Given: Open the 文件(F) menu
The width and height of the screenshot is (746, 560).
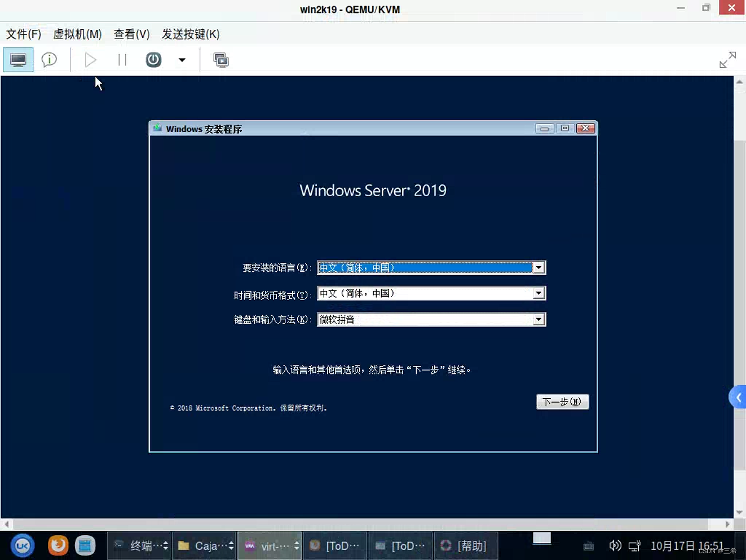Looking at the screenshot, I should [24, 34].
